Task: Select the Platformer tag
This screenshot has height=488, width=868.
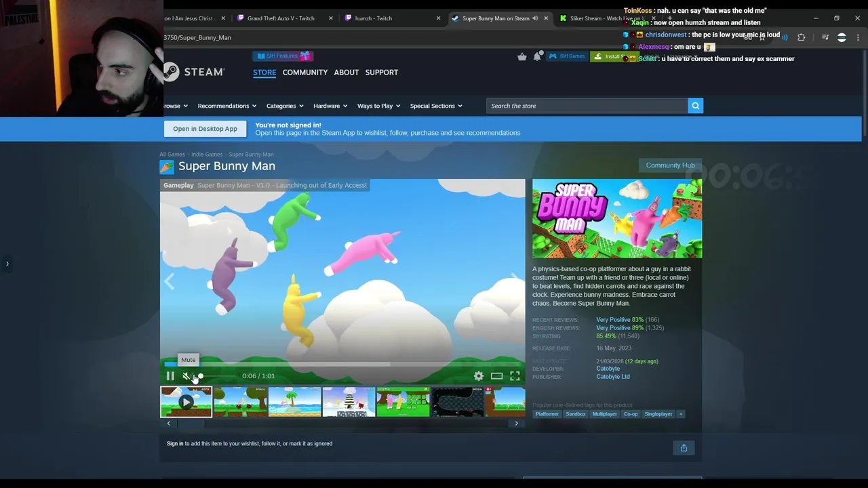Action: (547, 414)
